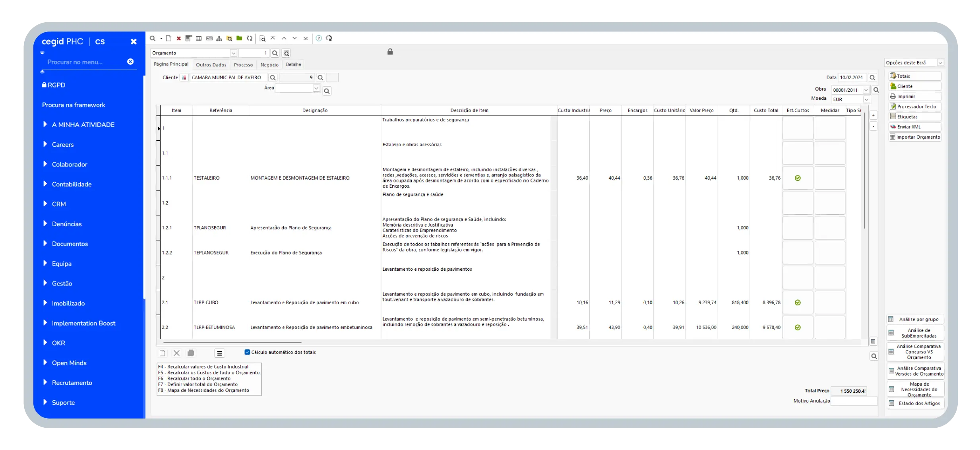This screenshot has width=980, height=450.
Task: Switch to the Processo tab
Action: click(x=243, y=65)
